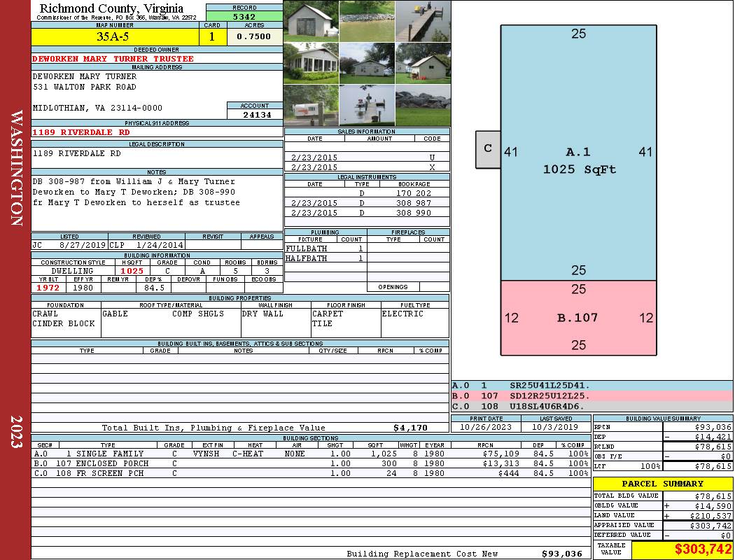Click MIDLOTHIAN, VA 23114-0000 text
The image size is (735, 560).
coord(97,108)
